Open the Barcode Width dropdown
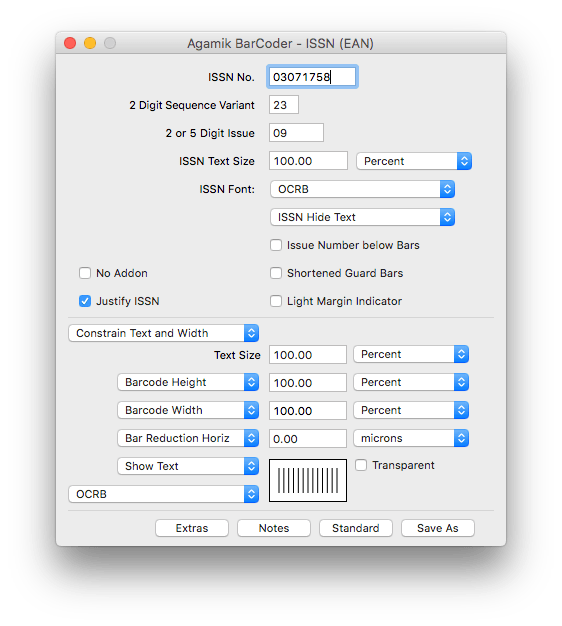Image resolution: width=562 pixels, height=626 pixels. coord(188,410)
